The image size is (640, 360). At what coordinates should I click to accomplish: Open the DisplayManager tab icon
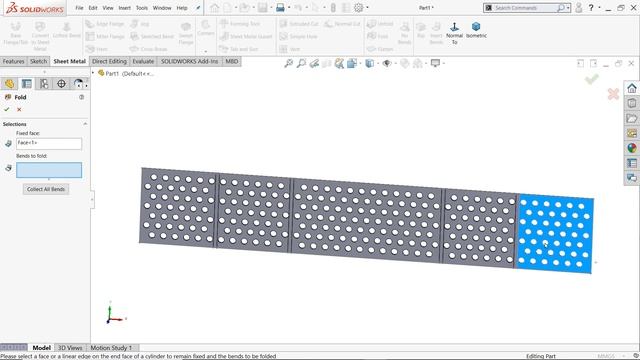(x=78, y=84)
